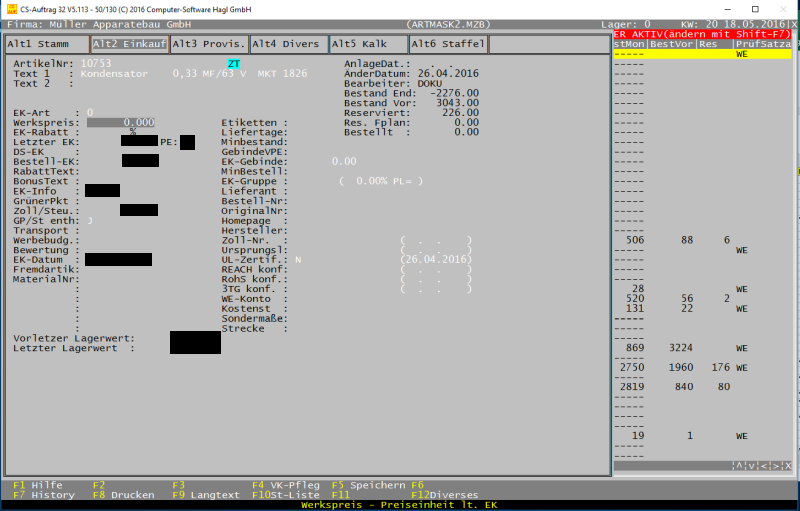The height and width of the screenshot is (511, 800).
Task: Go to the Alt5 Kalk tab
Action: (x=368, y=44)
